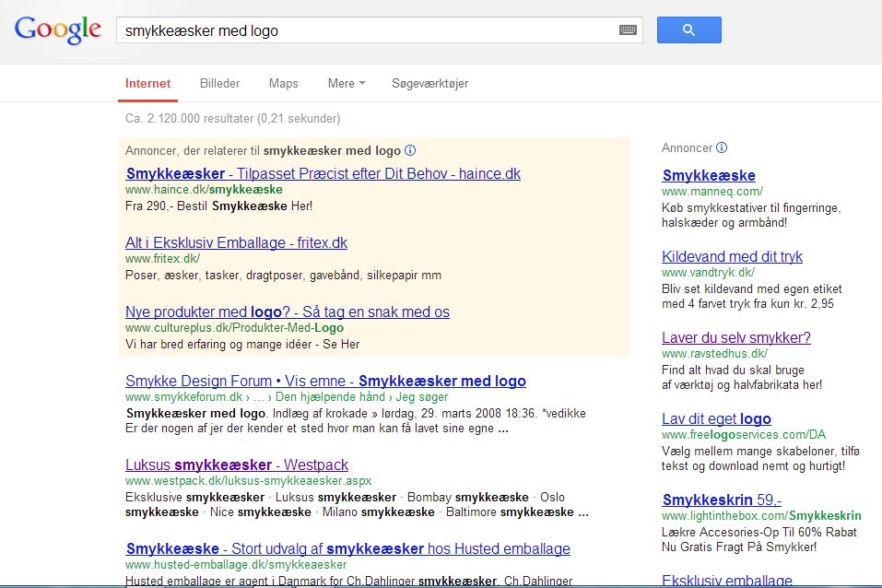The width and height of the screenshot is (882, 588).
Task: Open the Maps tab
Action: click(x=284, y=83)
